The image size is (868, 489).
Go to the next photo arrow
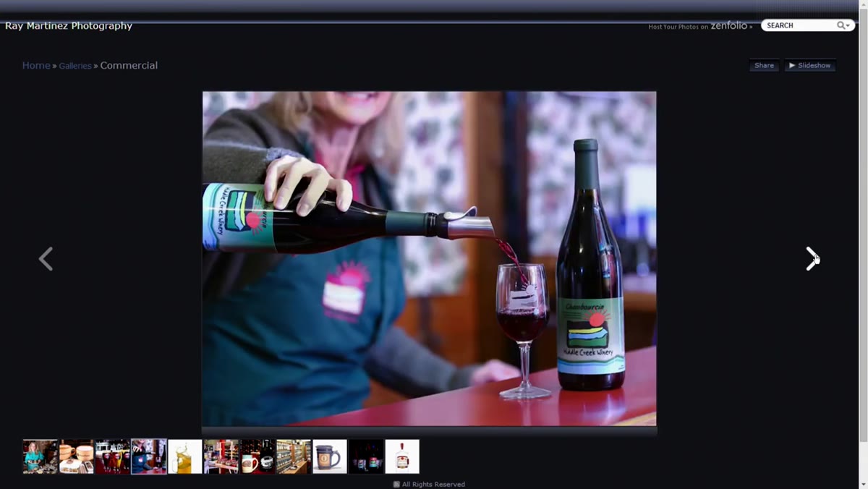coord(812,258)
